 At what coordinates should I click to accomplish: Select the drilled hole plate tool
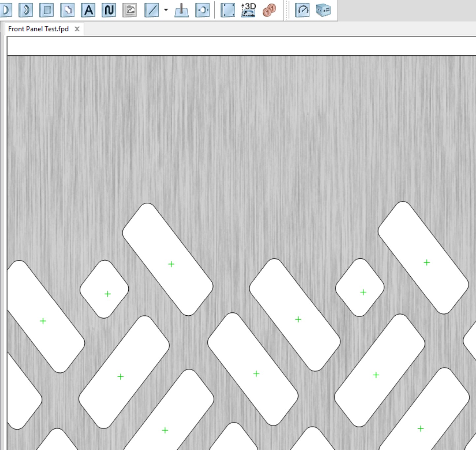pos(202,10)
